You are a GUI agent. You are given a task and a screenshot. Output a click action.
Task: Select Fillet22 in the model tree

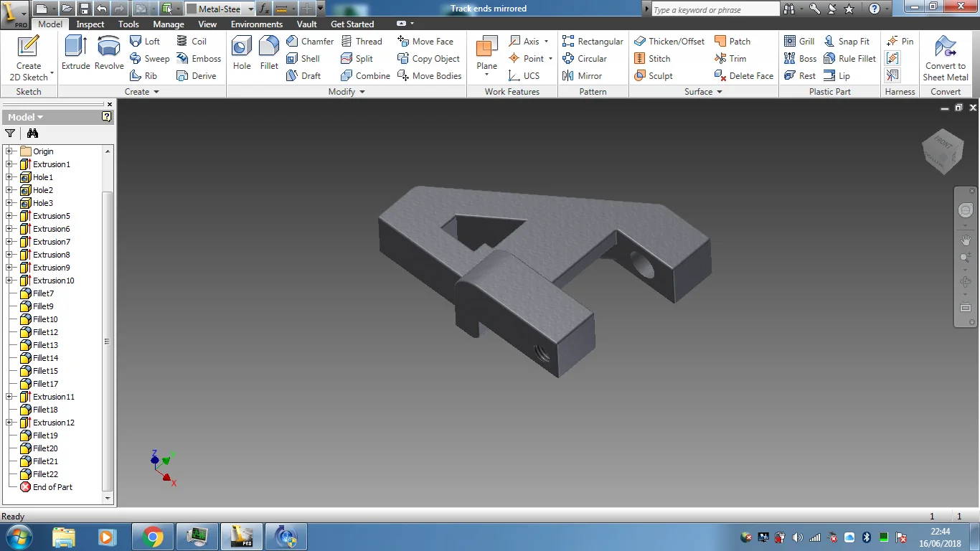pyautogui.click(x=45, y=474)
